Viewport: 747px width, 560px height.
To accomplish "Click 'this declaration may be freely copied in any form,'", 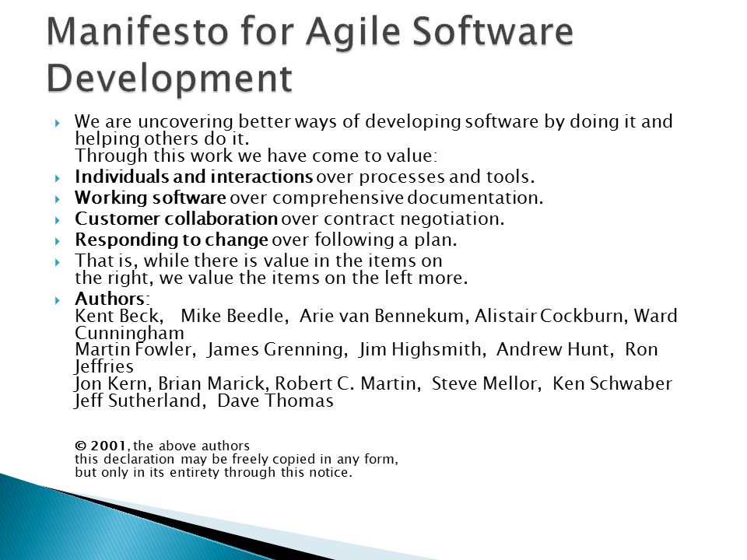I will [237, 460].
